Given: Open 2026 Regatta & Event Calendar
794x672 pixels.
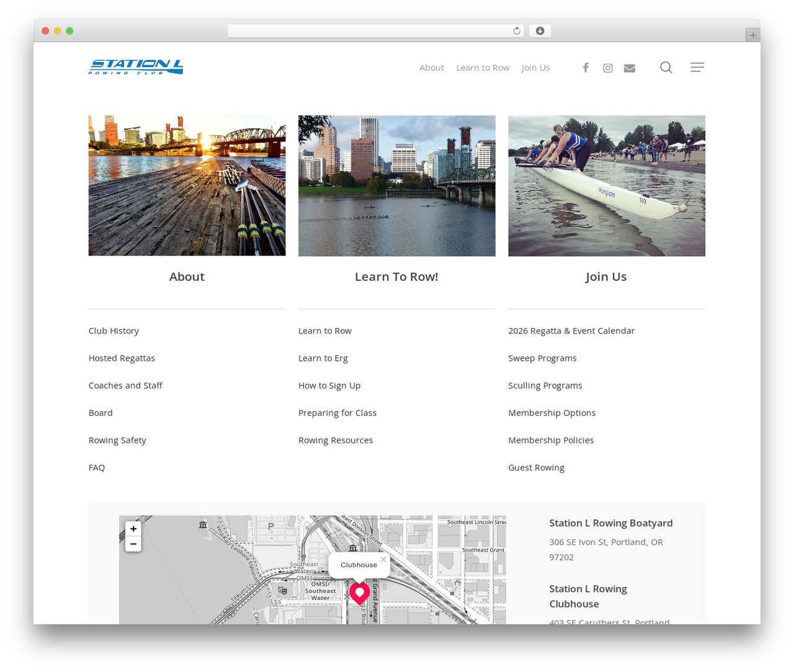Looking at the screenshot, I should [x=571, y=331].
